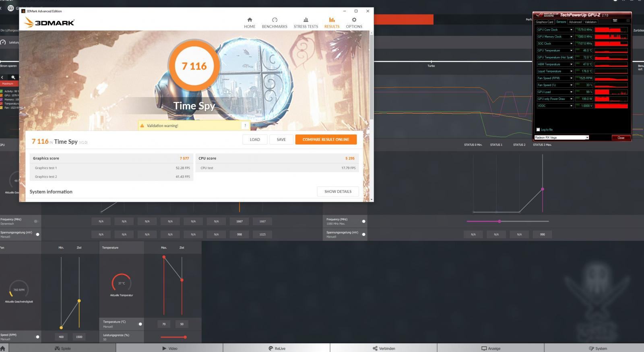
Task: Open the System tab in Radeon Settings
Action: (598, 348)
